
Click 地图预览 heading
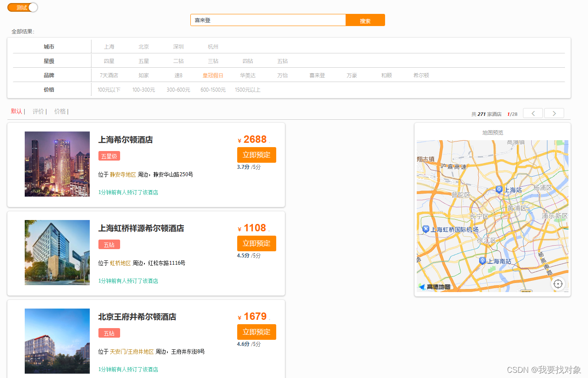pos(493,133)
